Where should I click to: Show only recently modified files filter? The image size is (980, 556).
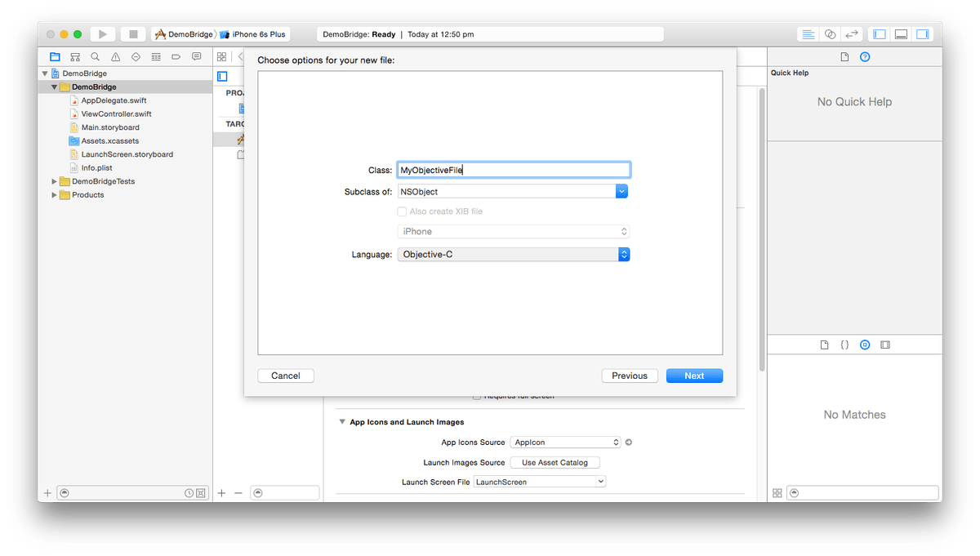coord(189,493)
